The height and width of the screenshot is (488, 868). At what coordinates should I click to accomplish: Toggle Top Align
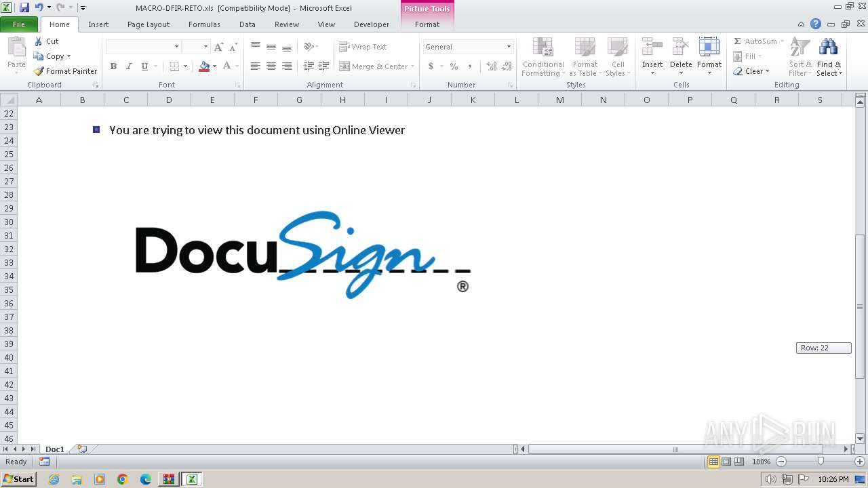tap(255, 47)
